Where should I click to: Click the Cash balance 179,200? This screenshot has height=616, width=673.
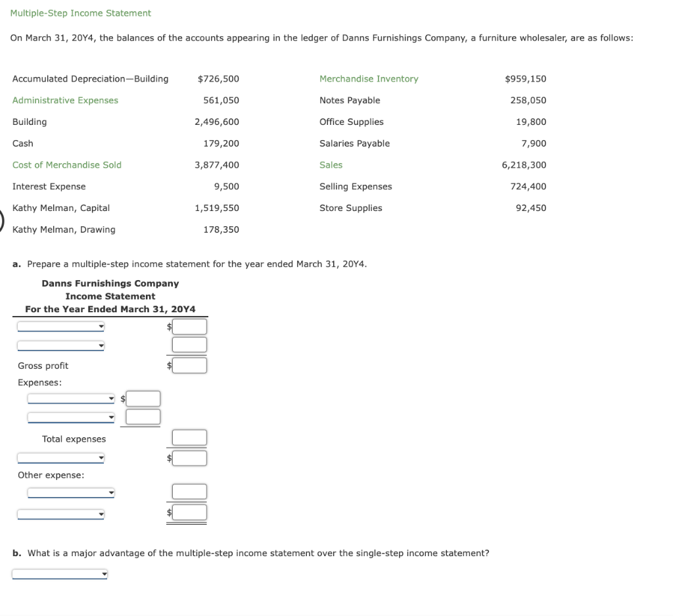(221, 143)
